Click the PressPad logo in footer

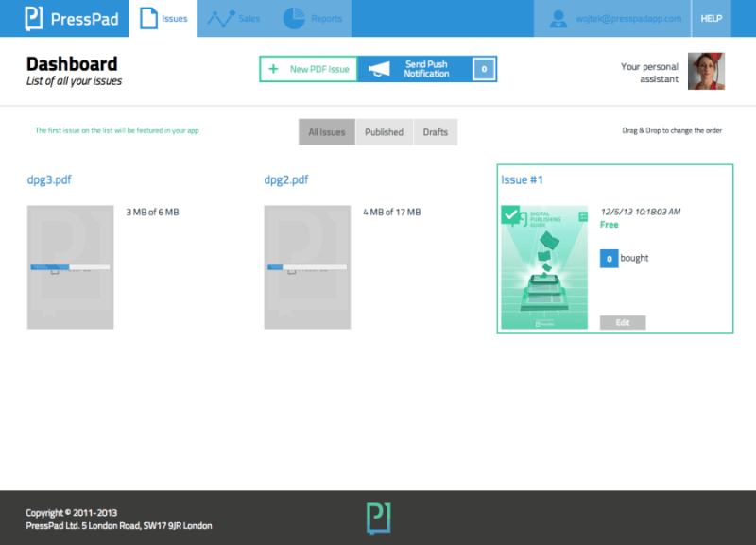click(378, 518)
